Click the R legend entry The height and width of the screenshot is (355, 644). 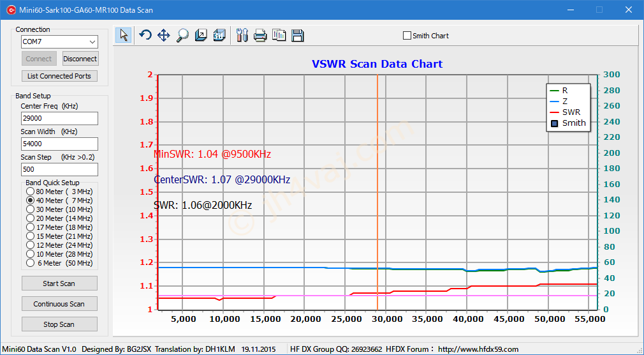[x=559, y=91]
